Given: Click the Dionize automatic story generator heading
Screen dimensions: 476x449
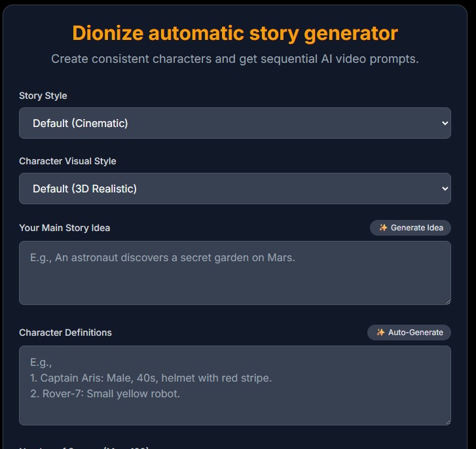Looking at the screenshot, I should click(x=235, y=33).
